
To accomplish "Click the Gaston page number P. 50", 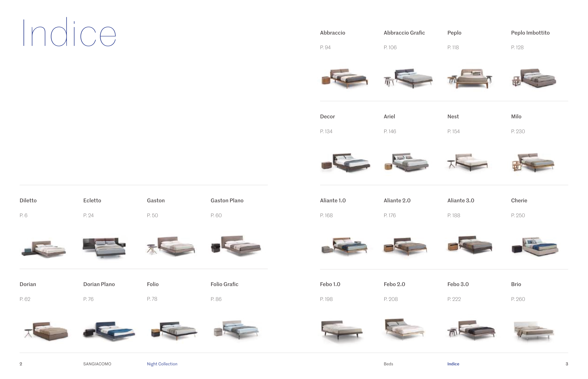I will 152,215.
